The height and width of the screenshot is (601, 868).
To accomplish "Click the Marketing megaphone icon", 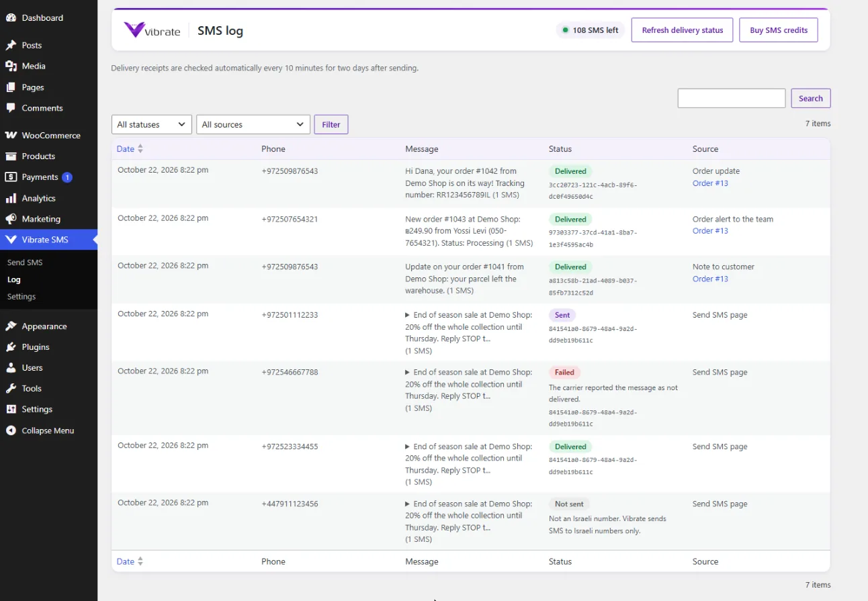I will 11,220.
